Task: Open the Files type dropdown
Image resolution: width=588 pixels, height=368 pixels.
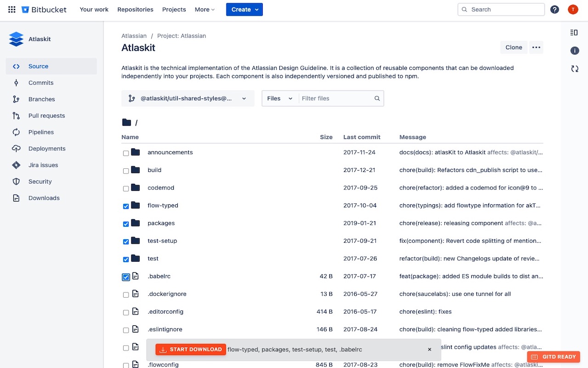Action: click(280, 98)
